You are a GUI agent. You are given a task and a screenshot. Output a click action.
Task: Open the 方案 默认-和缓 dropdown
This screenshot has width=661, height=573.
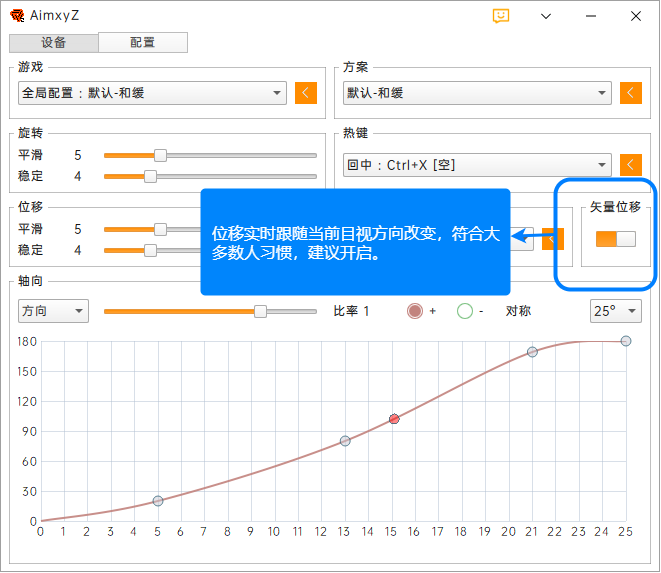point(477,93)
